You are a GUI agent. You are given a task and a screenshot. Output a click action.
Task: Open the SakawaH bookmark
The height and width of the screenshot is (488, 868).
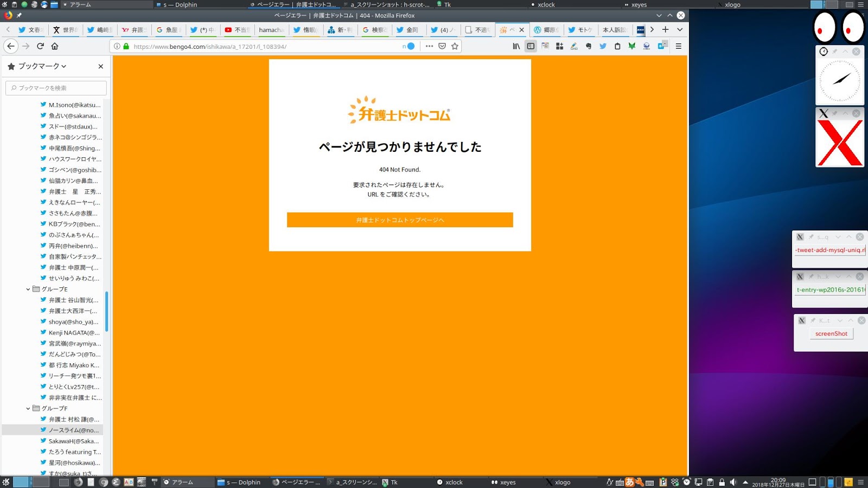[x=69, y=441]
